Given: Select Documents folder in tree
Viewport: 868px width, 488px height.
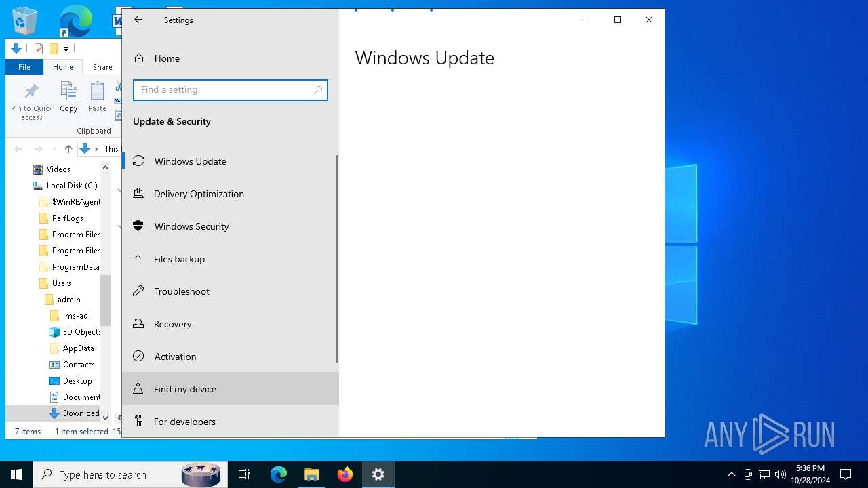Looking at the screenshot, I should pyautogui.click(x=75, y=397).
